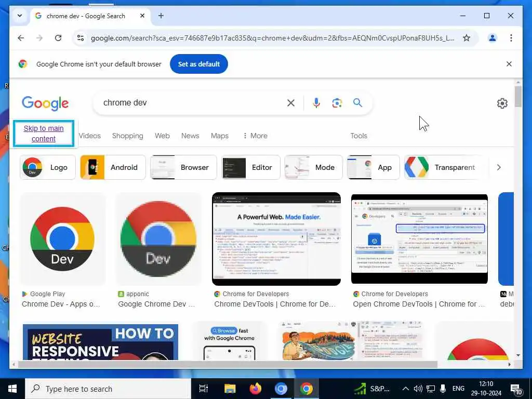This screenshot has width=532, height=399.
Task: Switch to the Maps results tab
Action: pyautogui.click(x=220, y=136)
